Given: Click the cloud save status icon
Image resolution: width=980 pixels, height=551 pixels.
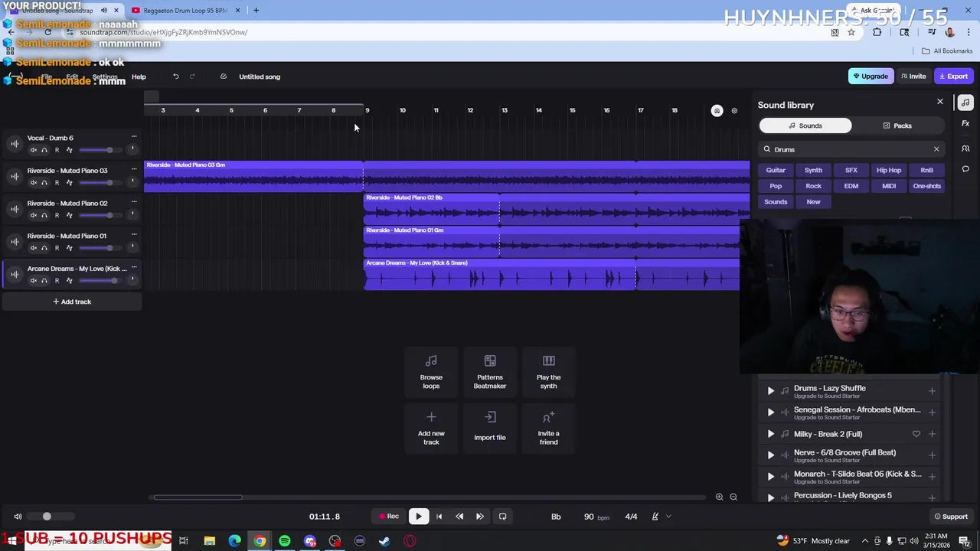Looking at the screenshot, I should pos(223,77).
